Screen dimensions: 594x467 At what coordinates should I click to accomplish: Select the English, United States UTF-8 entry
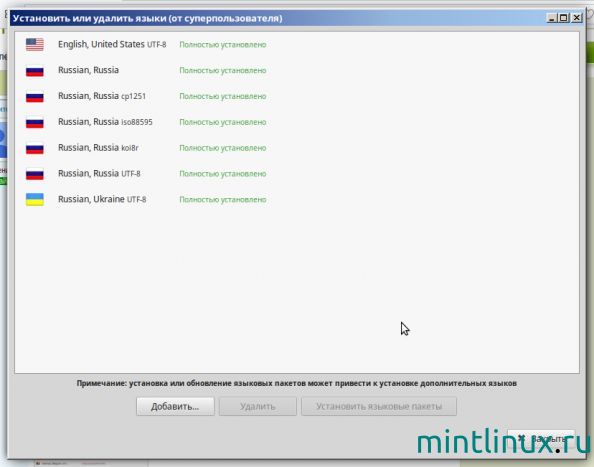pyautogui.click(x=297, y=44)
